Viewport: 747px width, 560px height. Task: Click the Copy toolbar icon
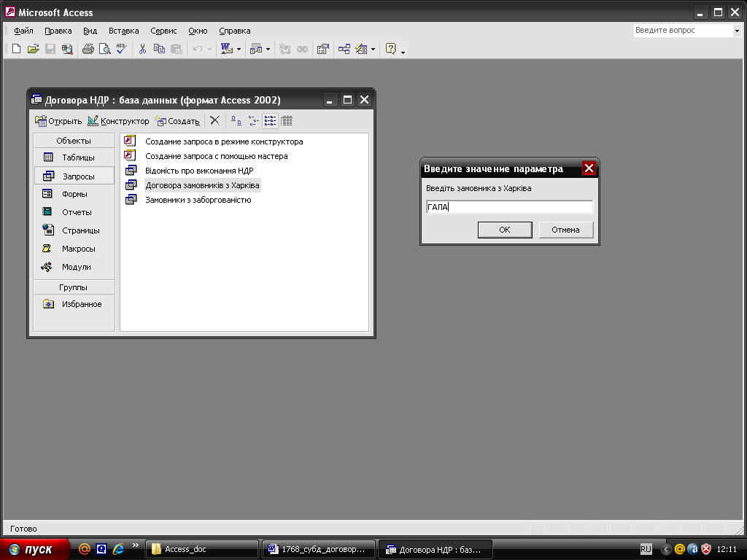(159, 49)
